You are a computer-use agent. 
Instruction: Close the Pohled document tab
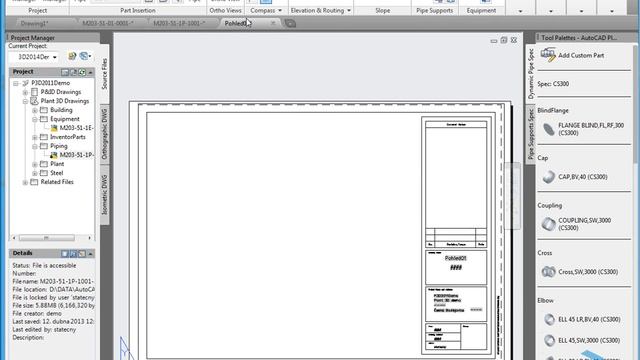(x=273, y=23)
